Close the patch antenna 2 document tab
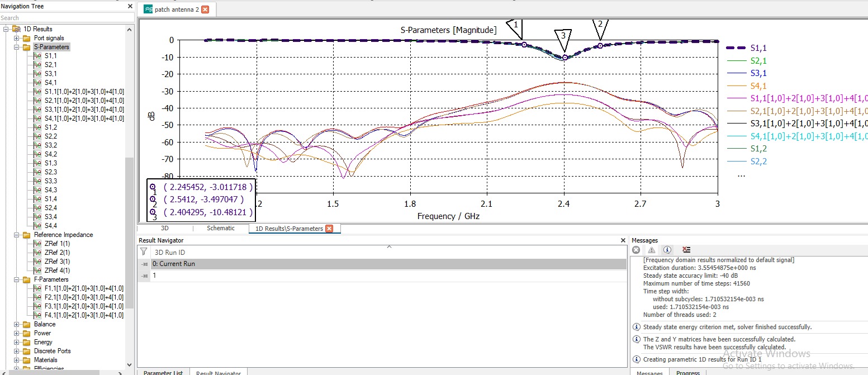Screen dimensions: 868x375 click(x=205, y=10)
